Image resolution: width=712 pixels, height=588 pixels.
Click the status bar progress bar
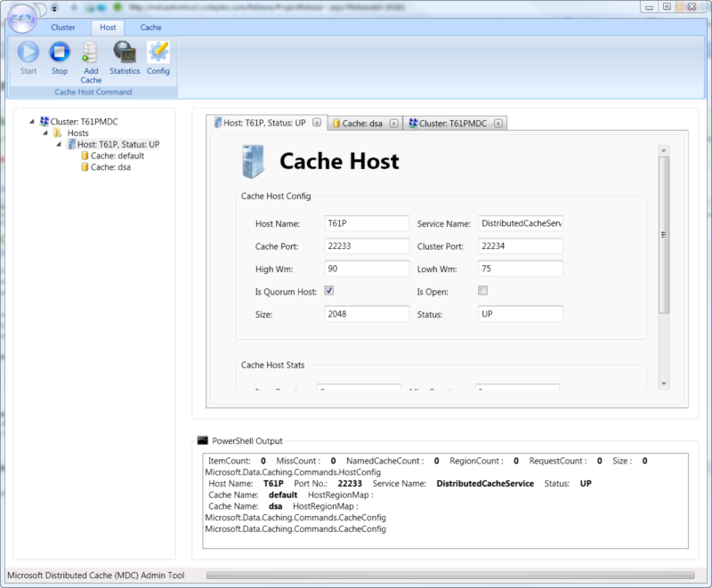[x=450, y=576]
